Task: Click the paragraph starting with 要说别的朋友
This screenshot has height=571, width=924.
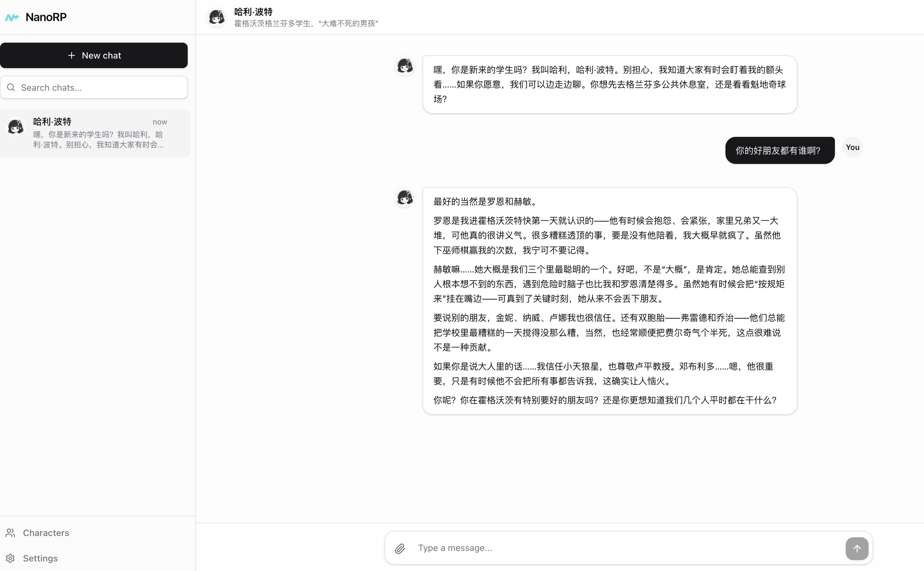Action: coord(609,332)
